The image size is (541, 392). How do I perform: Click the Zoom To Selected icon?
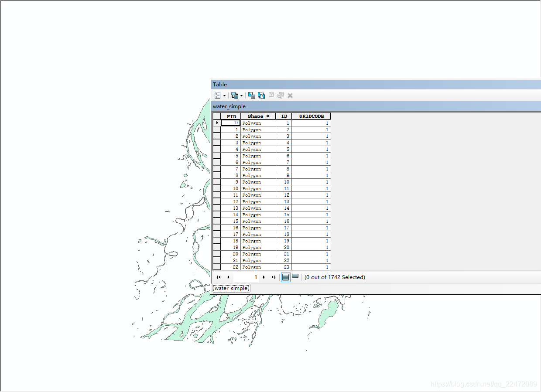click(x=281, y=95)
